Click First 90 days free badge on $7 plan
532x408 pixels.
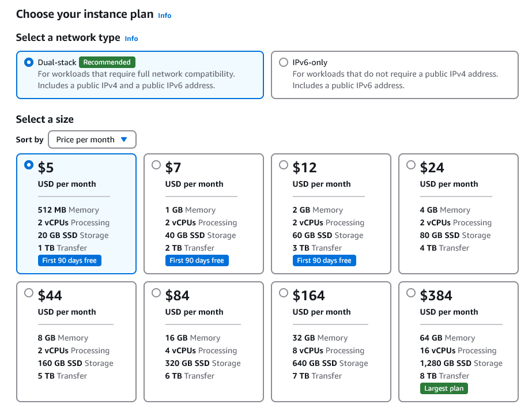point(197,260)
